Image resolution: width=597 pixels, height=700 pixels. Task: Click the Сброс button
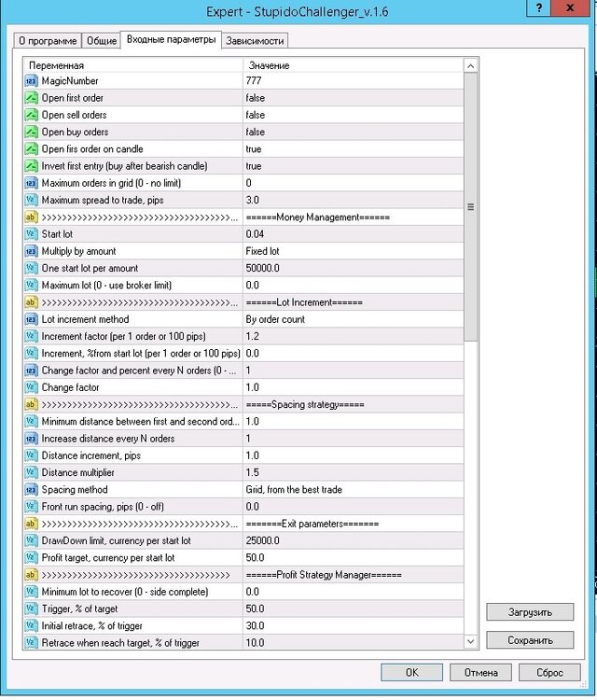point(549,672)
